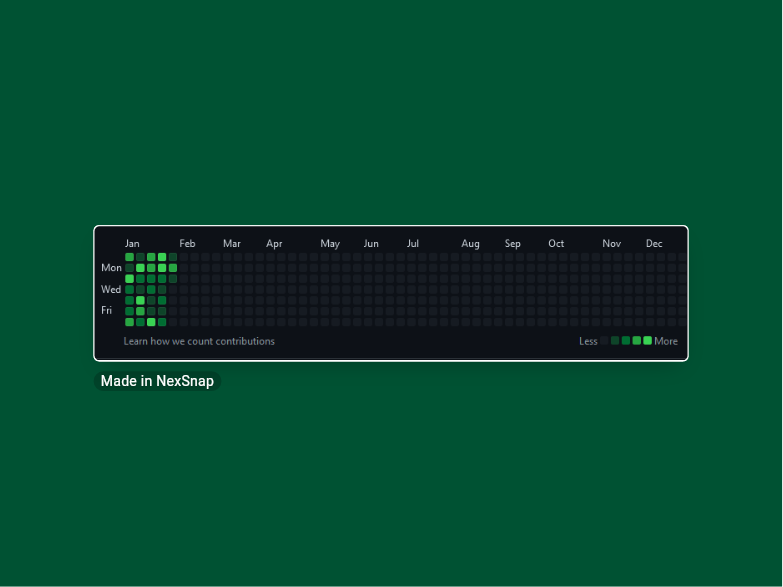Viewport: 783px width, 587px height.
Task: Open 'Learn how we count contributions' link
Action: click(199, 341)
